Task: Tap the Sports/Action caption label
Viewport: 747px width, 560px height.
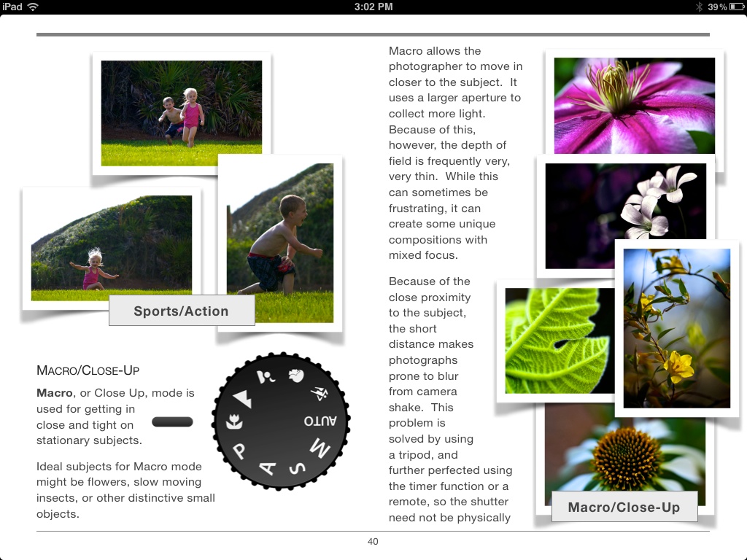Action: (x=182, y=311)
